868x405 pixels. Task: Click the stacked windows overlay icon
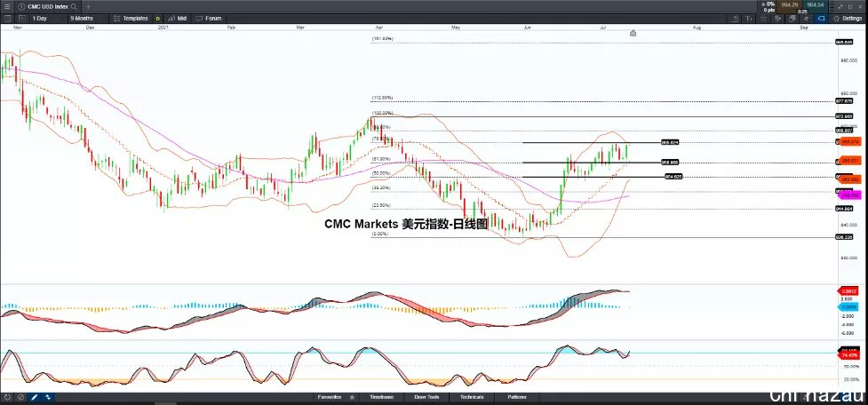click(x=792, y=19)
